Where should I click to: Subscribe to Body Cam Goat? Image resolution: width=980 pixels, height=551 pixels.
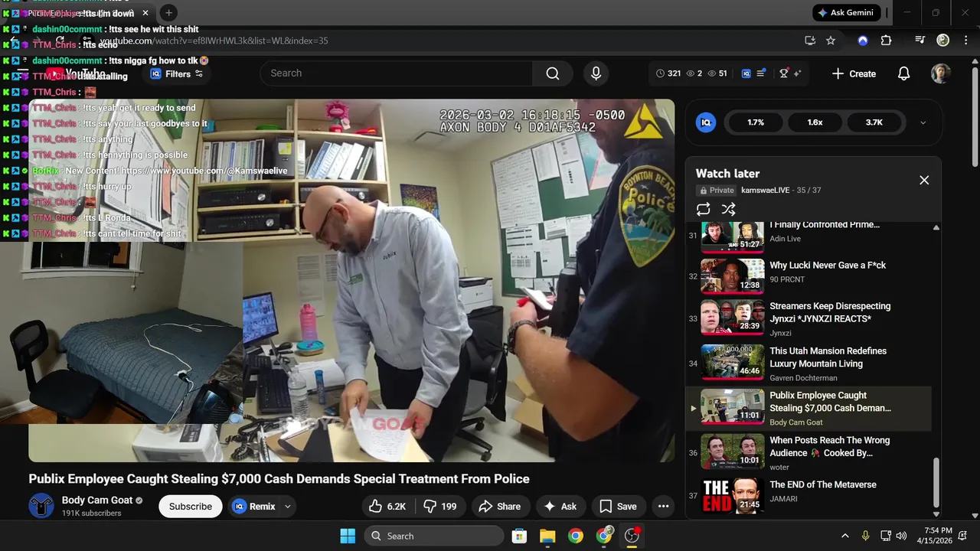(191, 506)
